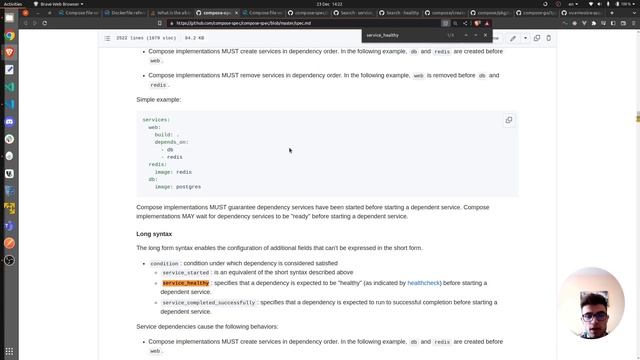Open the edit options dropdown arrow
640x360 pixels.
(525, 38)
